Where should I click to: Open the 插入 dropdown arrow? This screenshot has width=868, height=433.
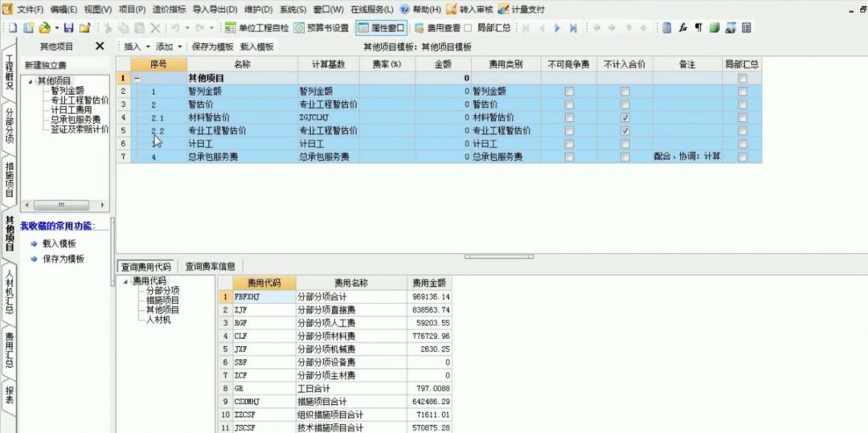[147, 47]
